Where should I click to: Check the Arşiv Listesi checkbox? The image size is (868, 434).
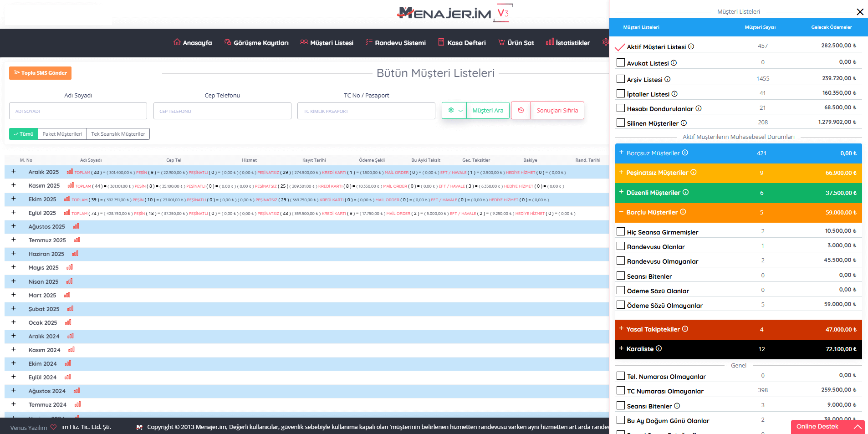point(620,79)
